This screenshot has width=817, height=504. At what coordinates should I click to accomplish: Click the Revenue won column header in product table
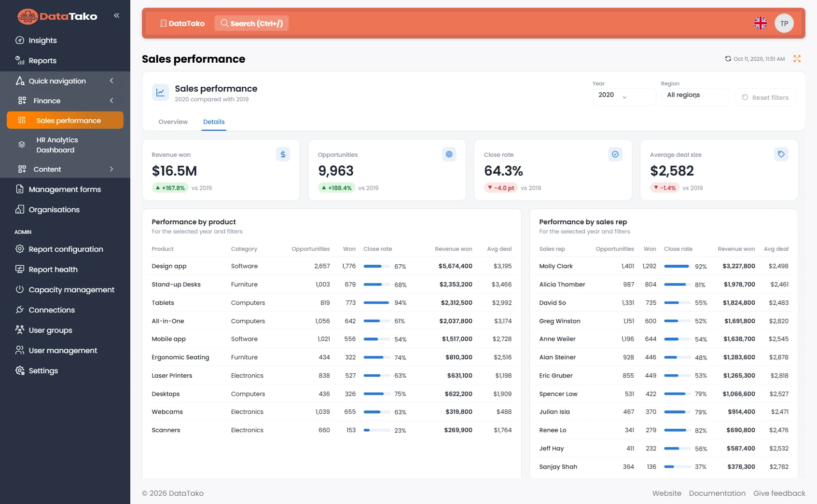453,249
